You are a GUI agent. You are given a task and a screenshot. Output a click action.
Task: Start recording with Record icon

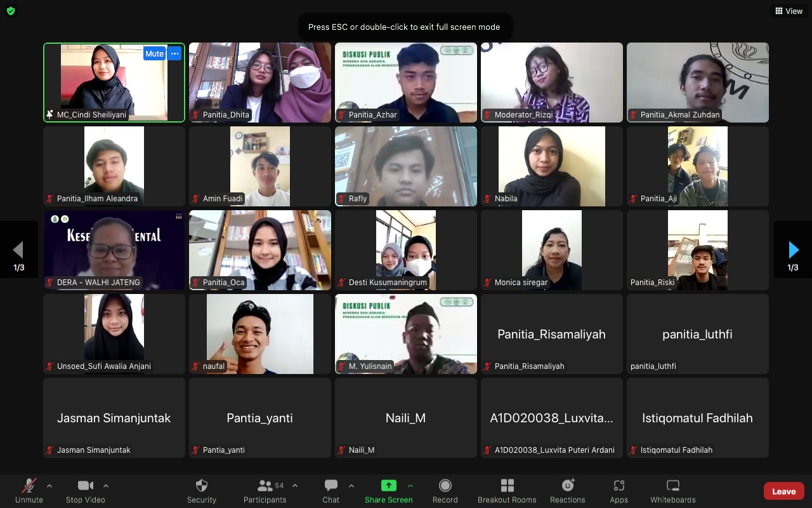point(445,486)
